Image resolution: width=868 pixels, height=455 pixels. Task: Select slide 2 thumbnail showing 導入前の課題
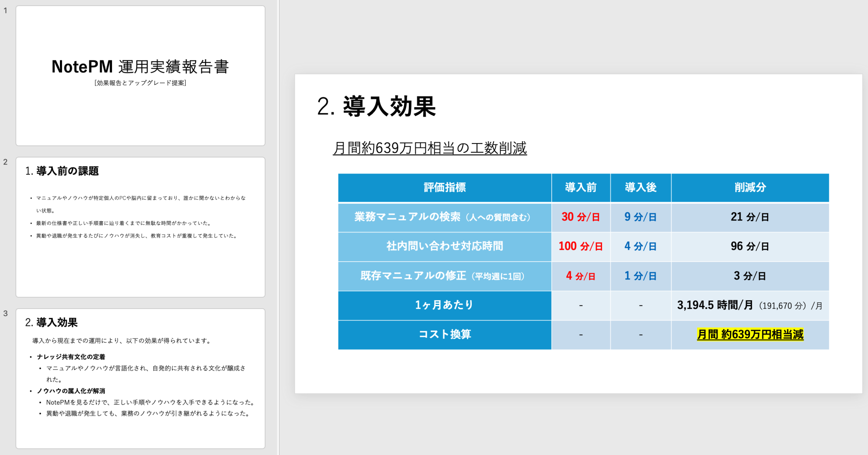pos(140,226)
